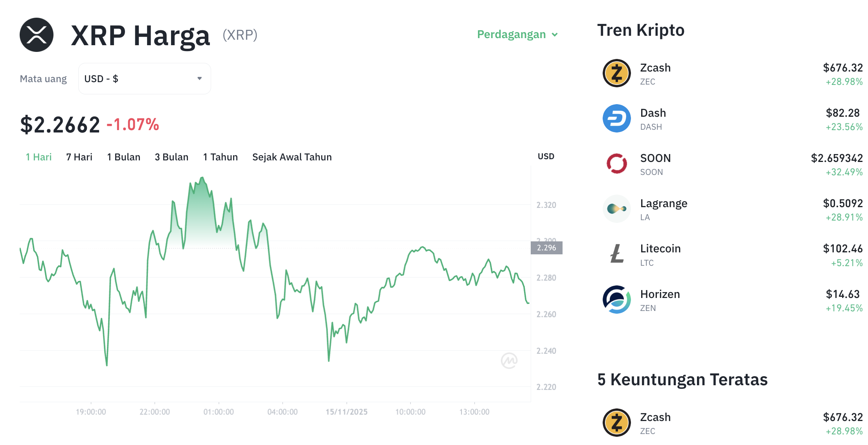This screenshot has height=445, width=868.
Task: Select the SOON token icon
Action: [x=616, y=164]
